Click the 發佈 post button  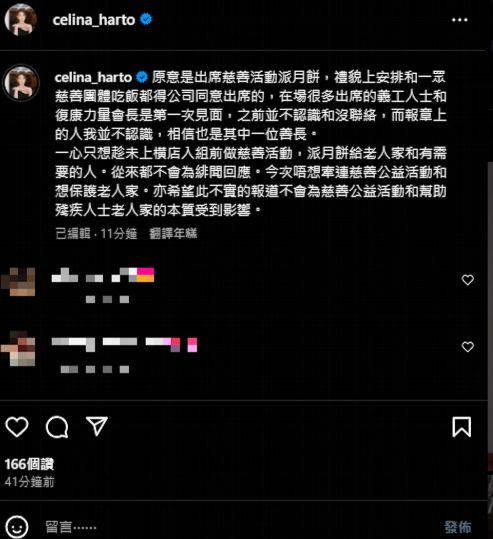(x=458, y=527)
